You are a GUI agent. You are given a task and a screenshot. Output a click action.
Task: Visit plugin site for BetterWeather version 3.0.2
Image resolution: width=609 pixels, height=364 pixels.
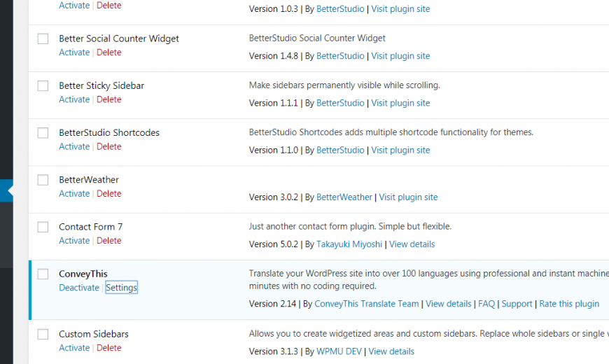click(x=408, y=197)
